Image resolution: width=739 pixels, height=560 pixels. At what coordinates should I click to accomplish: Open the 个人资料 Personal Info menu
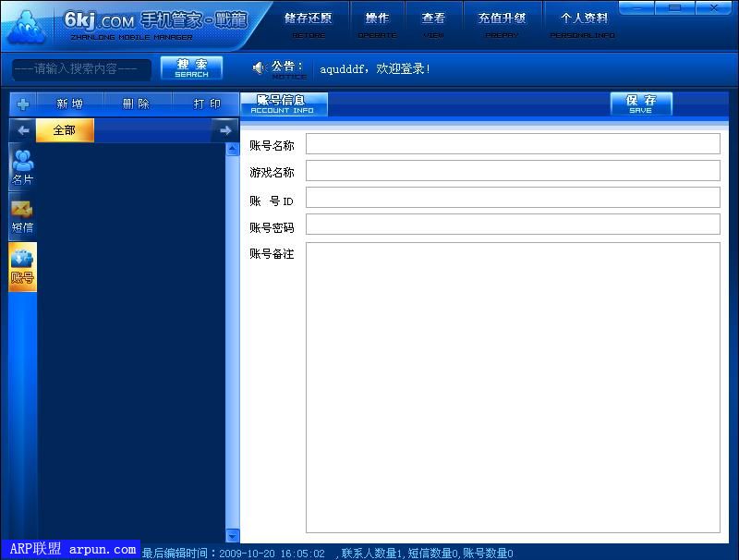(x=584, y=24)
